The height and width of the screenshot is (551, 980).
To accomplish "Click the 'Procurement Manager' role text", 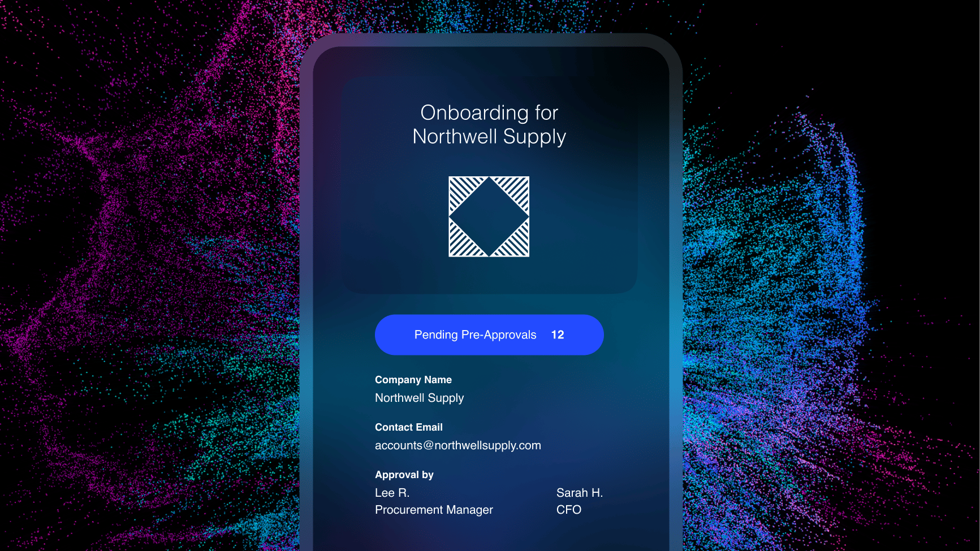I will (434, 510).
